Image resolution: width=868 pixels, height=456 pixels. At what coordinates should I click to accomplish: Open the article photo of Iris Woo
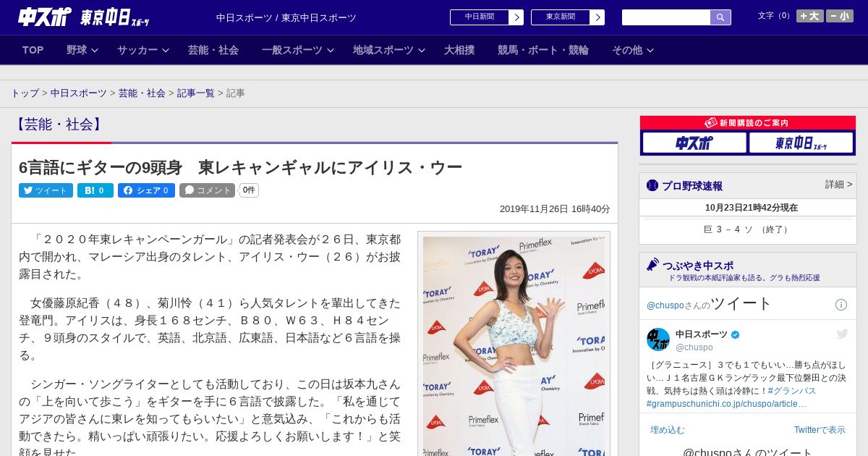pos(514,346)
